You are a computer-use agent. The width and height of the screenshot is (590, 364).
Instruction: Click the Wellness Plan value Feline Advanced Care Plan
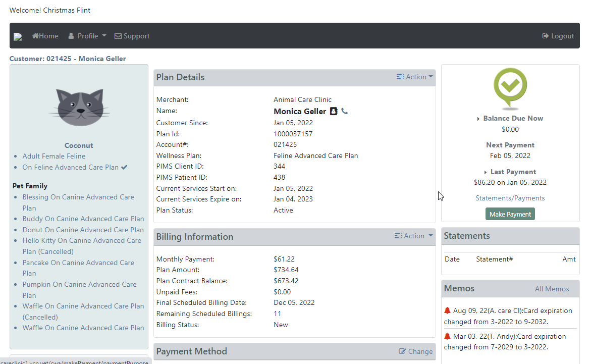click(316, 156)
